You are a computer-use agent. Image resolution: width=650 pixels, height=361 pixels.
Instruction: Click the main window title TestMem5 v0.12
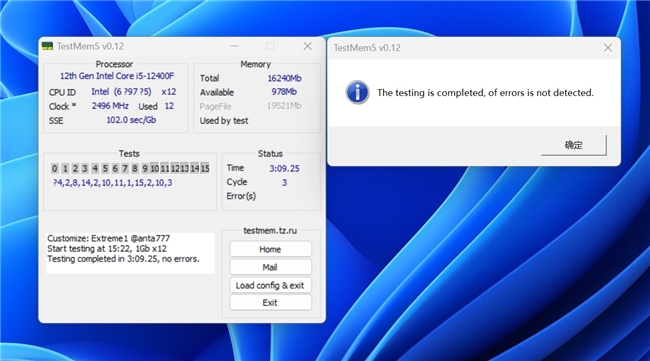point(90,46)
